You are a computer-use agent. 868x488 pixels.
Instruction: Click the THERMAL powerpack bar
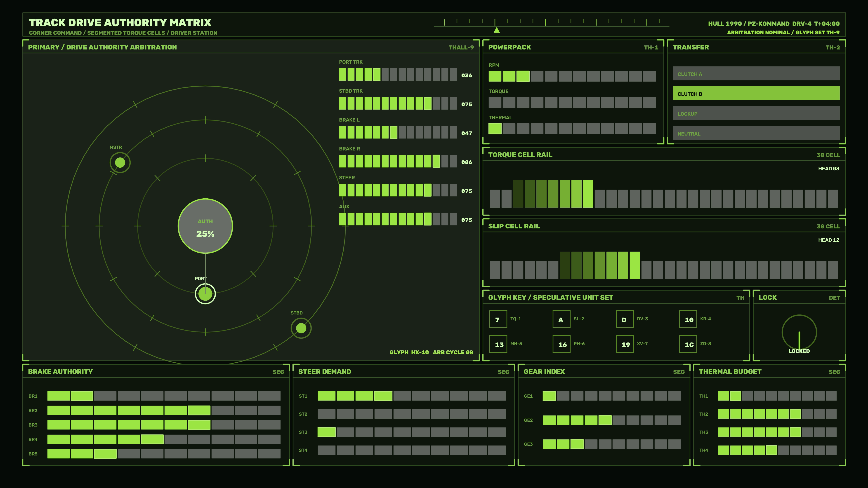[572, 129]
